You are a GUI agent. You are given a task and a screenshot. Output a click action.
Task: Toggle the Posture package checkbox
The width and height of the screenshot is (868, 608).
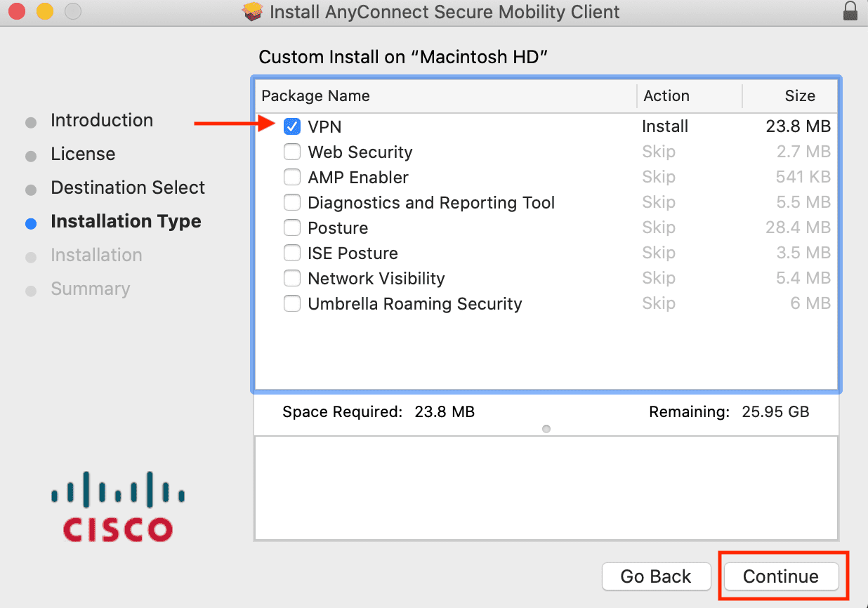tap(292, 227)
